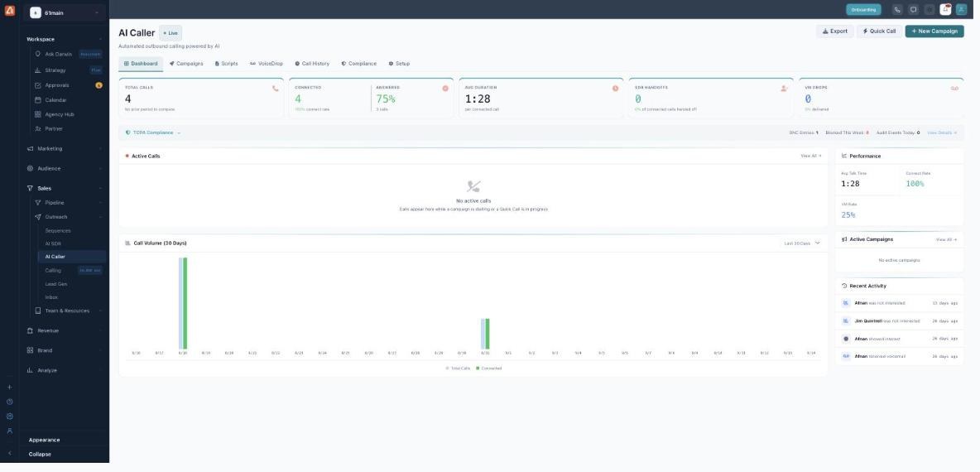Open the Inbox sidebar item

coord(51,297)
